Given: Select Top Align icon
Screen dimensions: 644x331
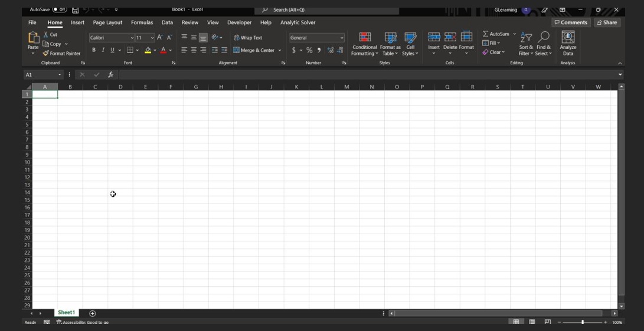Looking at the screenshot, I should tap(184, 37).
